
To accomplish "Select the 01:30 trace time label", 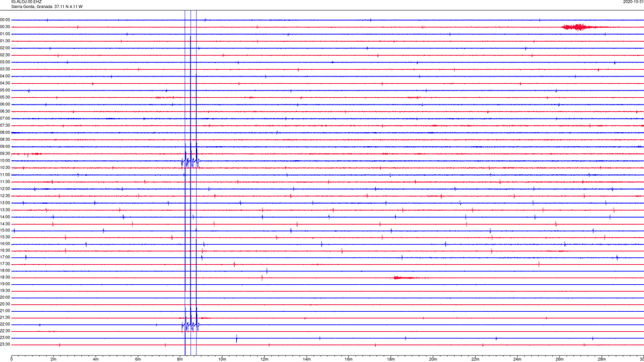I will (x=5, y=41).
